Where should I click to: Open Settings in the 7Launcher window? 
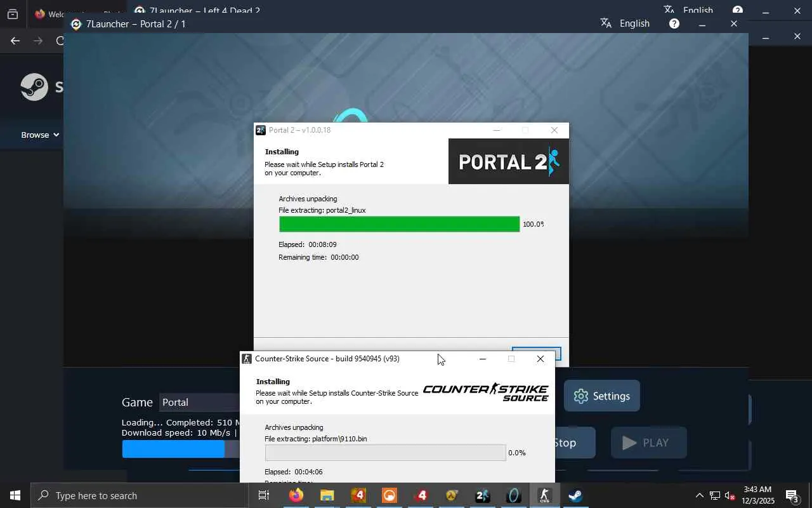pos(601,396)
